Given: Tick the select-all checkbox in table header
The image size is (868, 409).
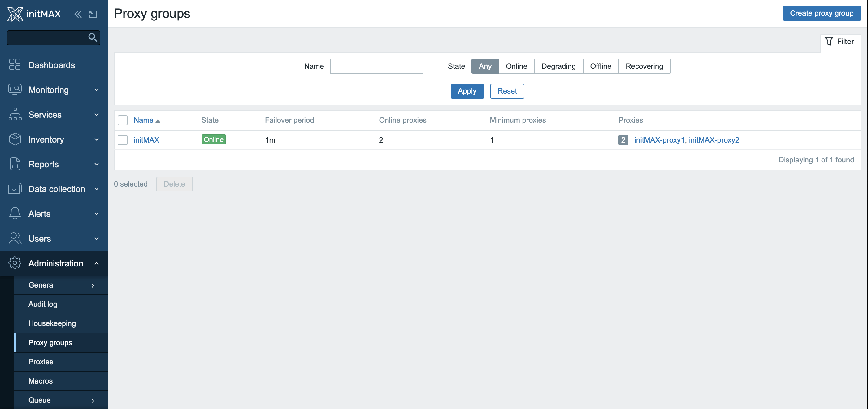Looking at the screenshot, I should click(123, 120).
